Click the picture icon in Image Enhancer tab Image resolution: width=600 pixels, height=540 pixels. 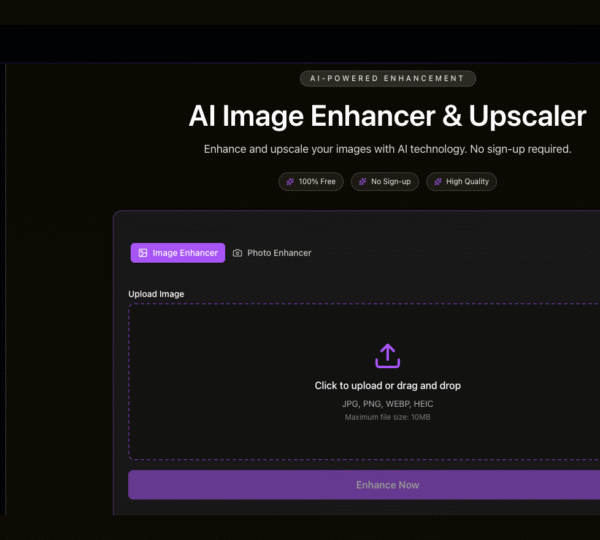pos(143,253)
